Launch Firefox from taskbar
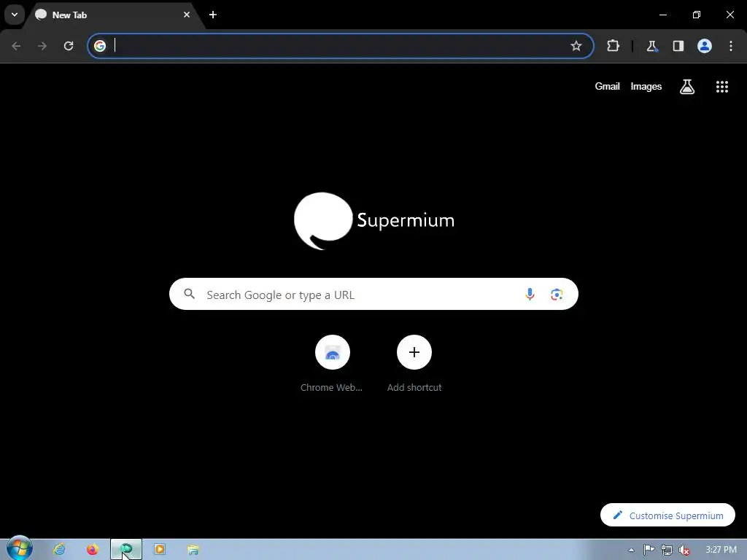Viewport: 747px width, 560px height. coord(93,550)
